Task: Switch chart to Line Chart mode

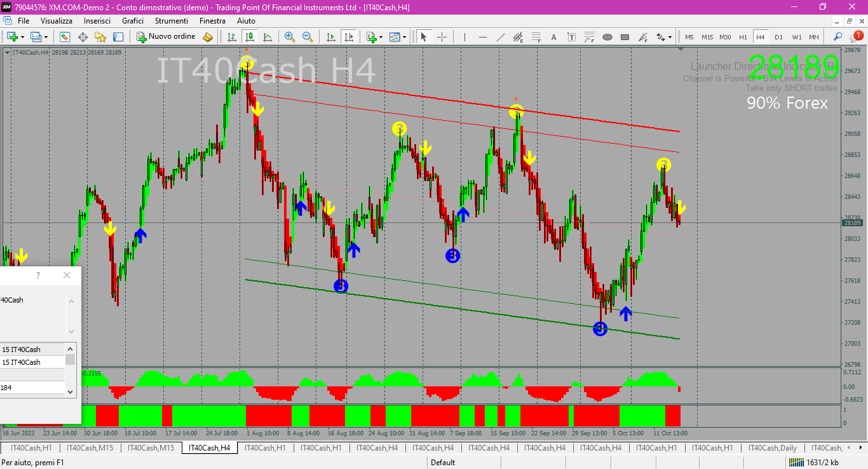Action: pos(268,37)
